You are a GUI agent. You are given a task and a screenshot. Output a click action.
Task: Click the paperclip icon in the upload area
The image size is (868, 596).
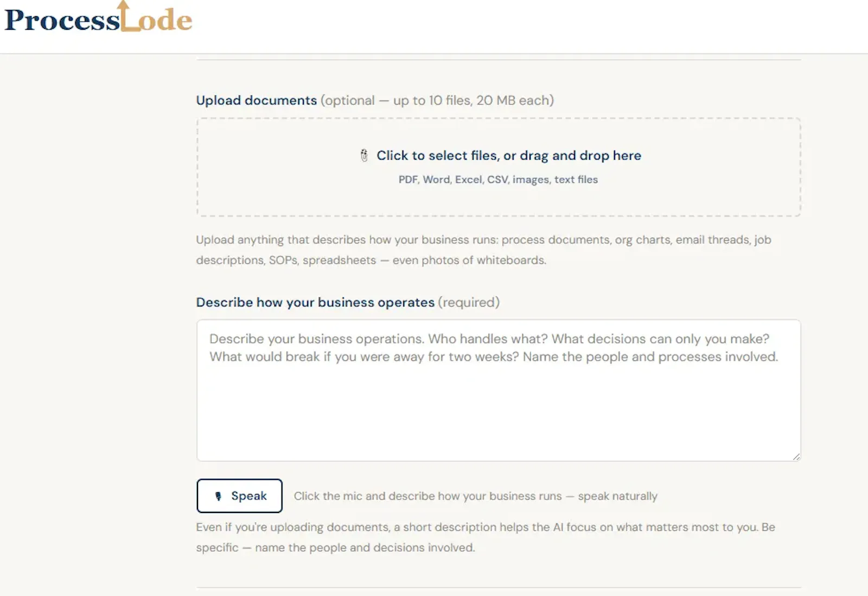click(364, 156)
